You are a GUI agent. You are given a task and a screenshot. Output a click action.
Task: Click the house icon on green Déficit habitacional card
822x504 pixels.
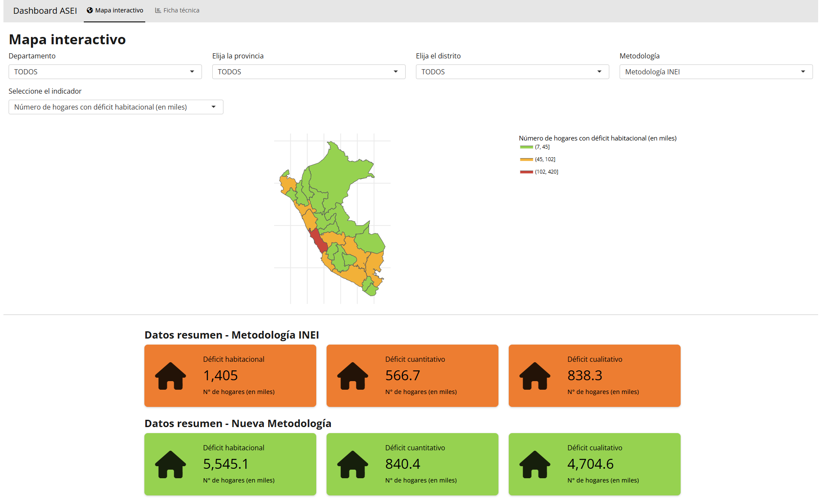[170, 464]
